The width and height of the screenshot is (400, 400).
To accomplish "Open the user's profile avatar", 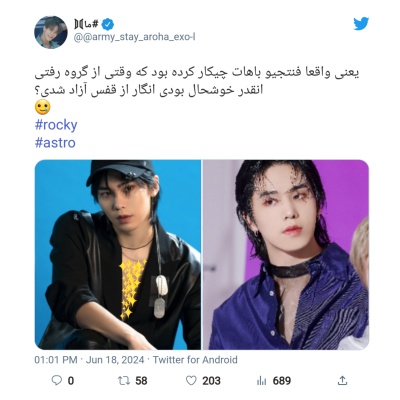I will click(x=51, y=32).
